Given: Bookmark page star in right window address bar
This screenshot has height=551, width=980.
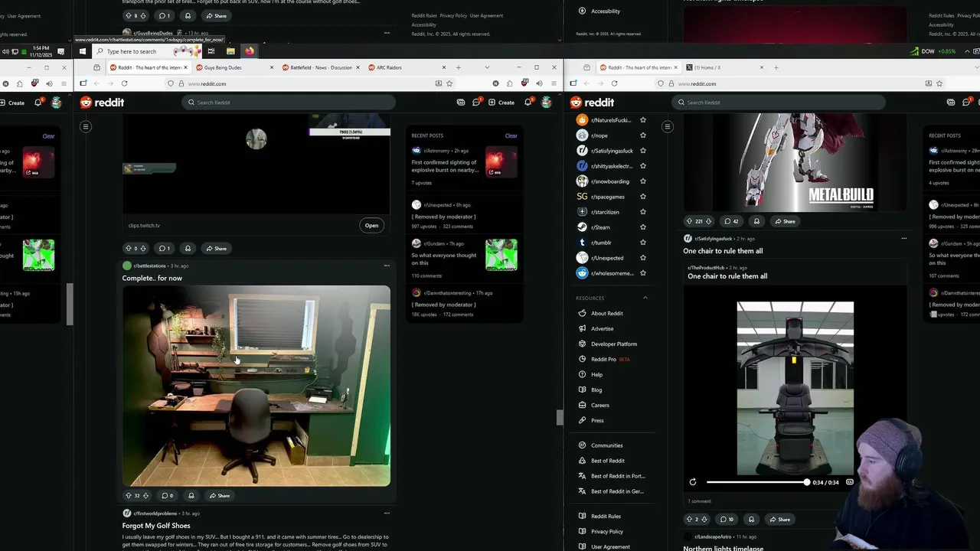Looking at the screenshot, I should [x=939, y=83].
